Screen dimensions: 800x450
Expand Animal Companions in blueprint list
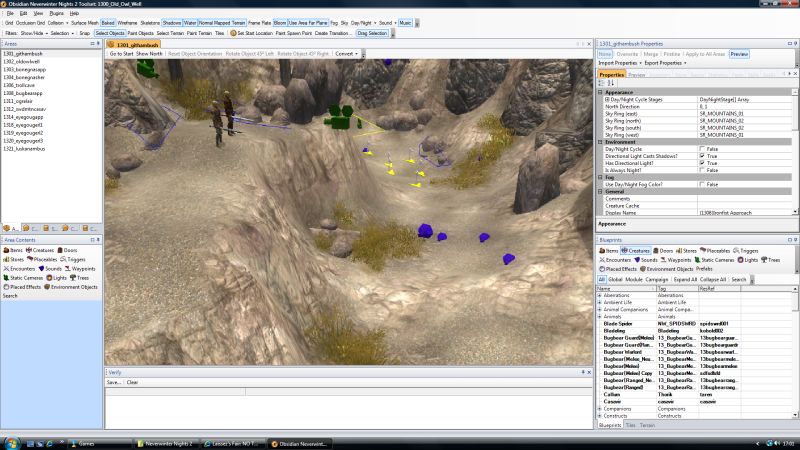[x=599, y=310]
